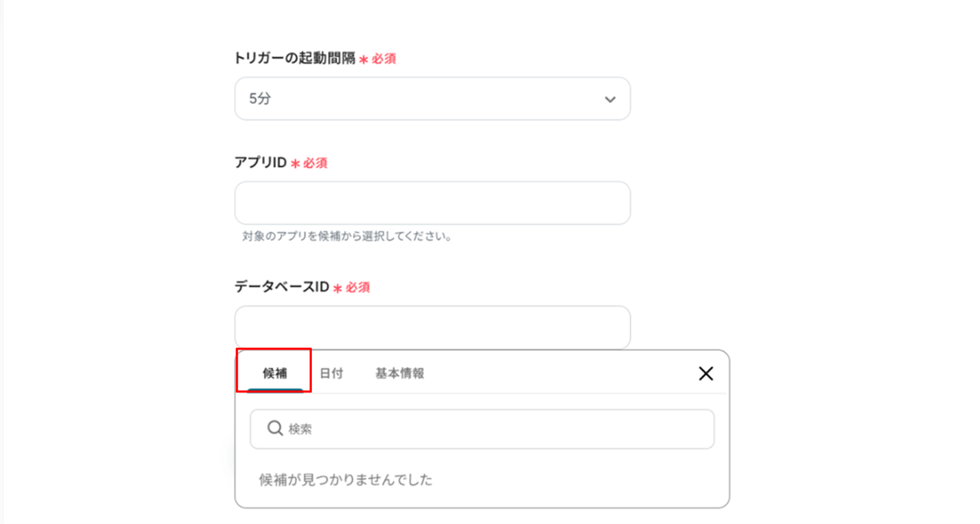Screen dimensions: 980x524
Task: Focus the 検索 search box
Action: coord(490,429)
